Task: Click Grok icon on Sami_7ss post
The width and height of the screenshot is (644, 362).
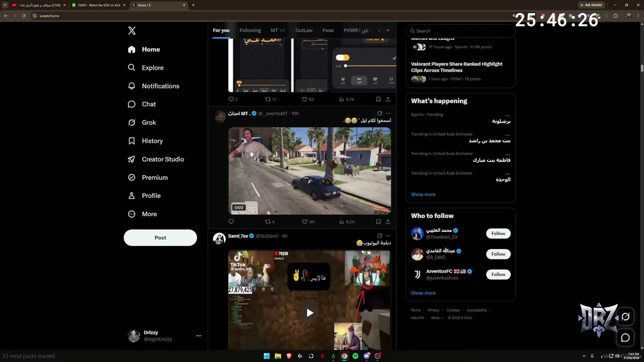Action: coord(379,236)
